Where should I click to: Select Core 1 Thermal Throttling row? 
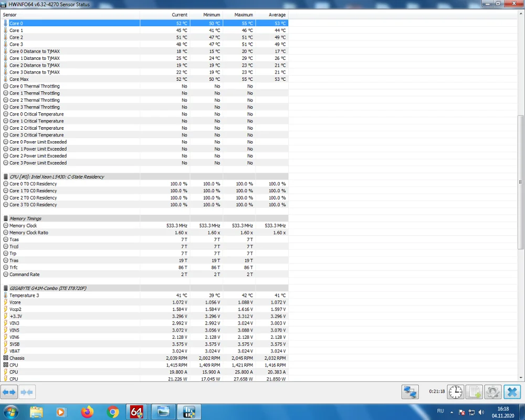[144, 93]
